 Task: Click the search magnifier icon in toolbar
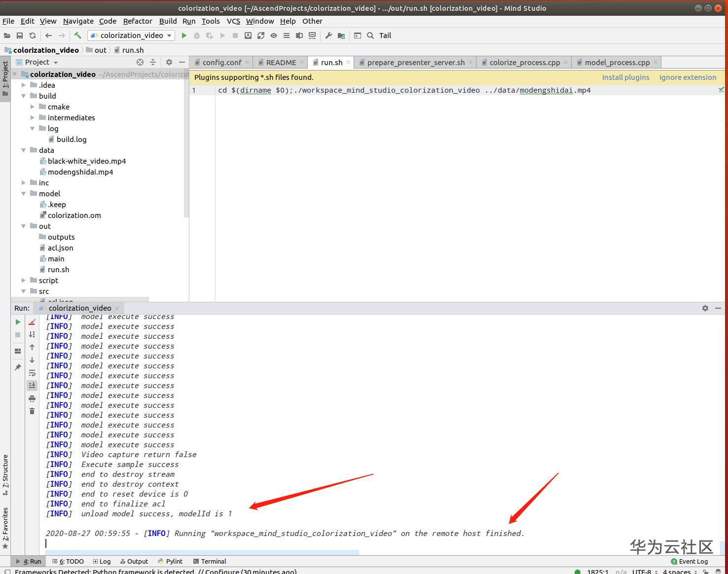point(370,36)
